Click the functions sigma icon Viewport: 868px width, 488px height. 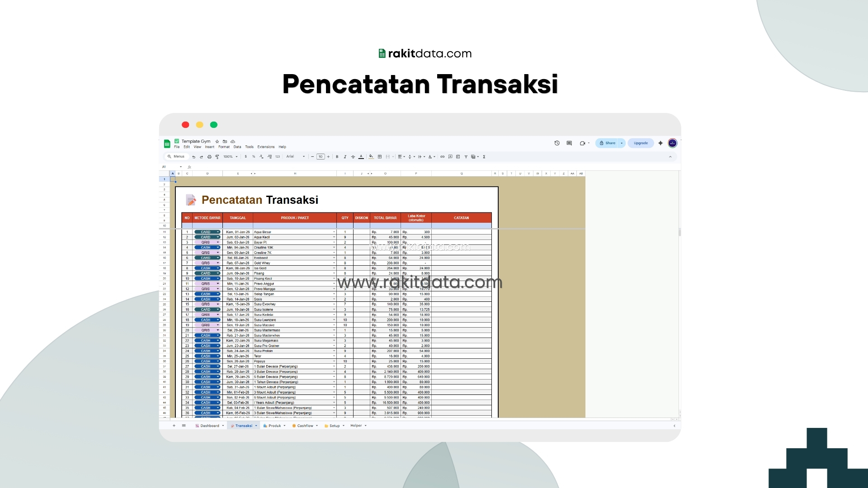(x=484, y=157)
